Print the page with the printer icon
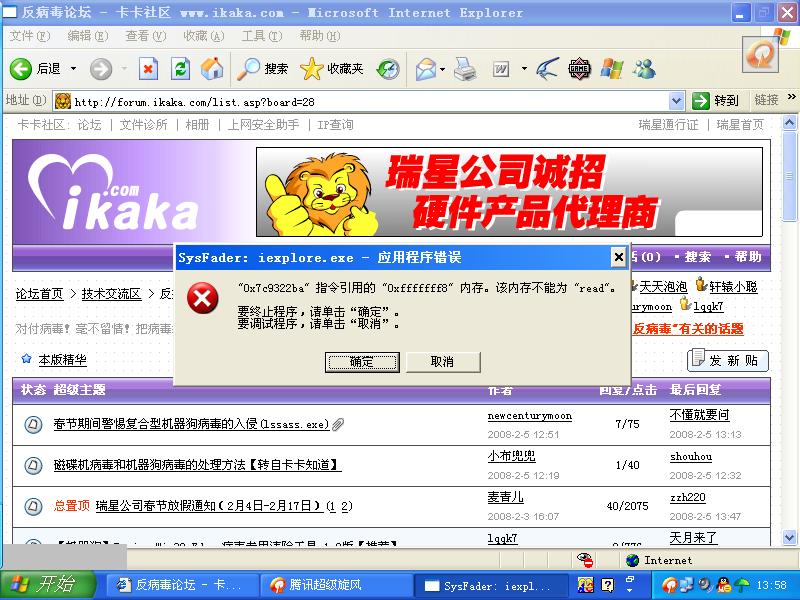This screenshot has width=800, height=600. click(x=465, y=69)
